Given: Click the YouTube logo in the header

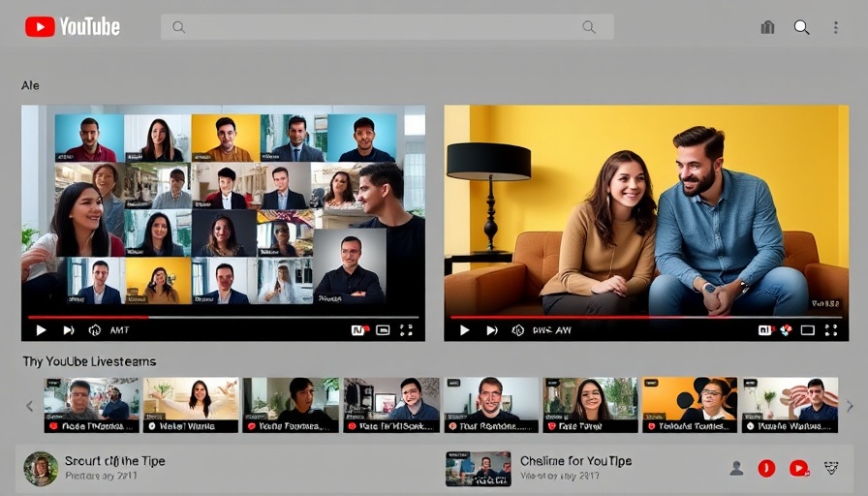Looking at the screenshot, I should tap(73, 27).
